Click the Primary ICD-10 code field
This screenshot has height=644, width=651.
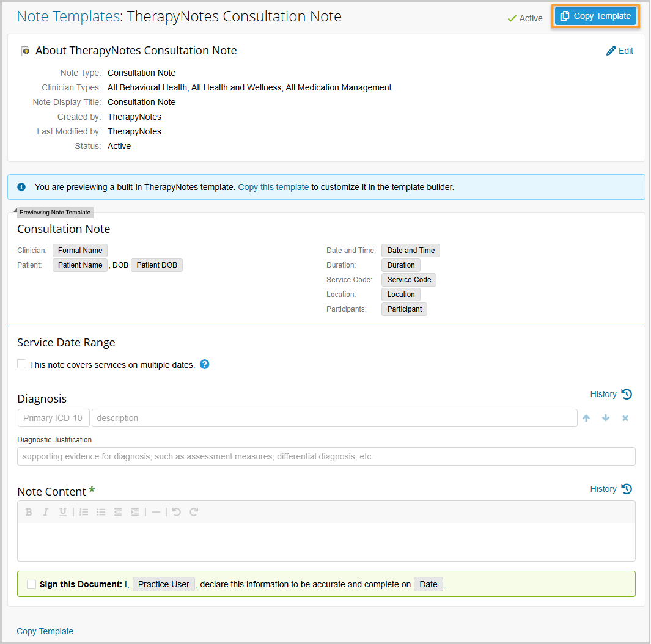point(54,418)
